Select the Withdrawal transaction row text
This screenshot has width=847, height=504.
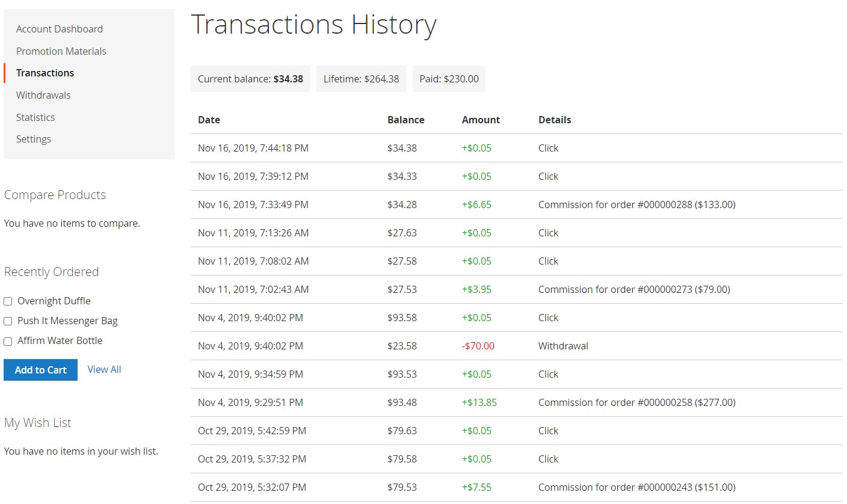(x=563, y=346)
